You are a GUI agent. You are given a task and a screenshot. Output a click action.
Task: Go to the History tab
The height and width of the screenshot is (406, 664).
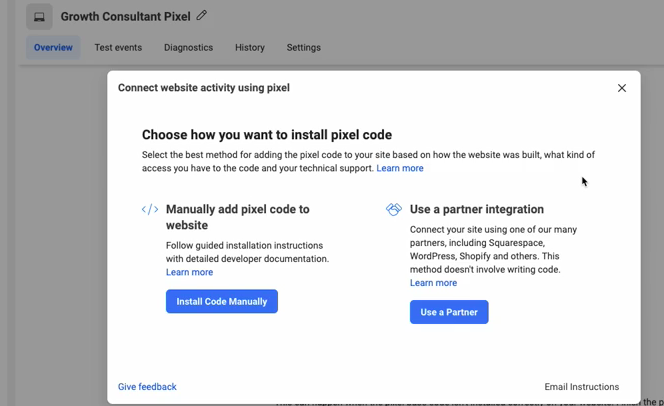(250, 47)
